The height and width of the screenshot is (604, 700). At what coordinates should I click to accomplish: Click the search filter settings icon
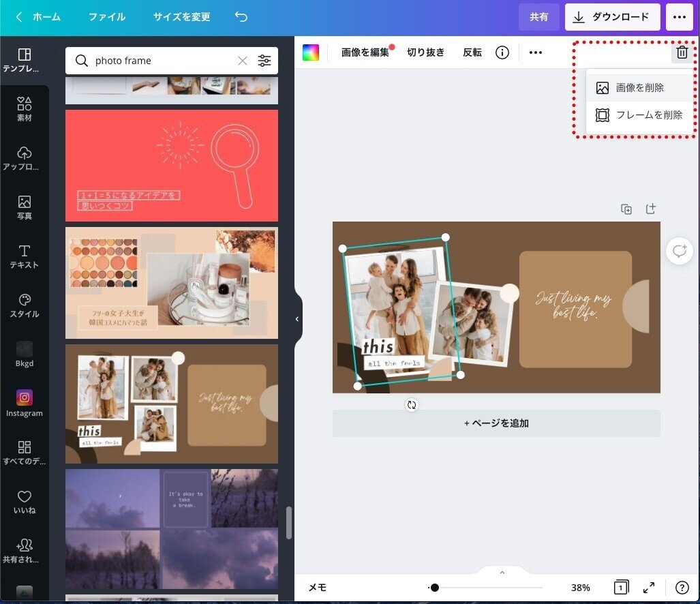pyautogui.click(x=264, y=61)
